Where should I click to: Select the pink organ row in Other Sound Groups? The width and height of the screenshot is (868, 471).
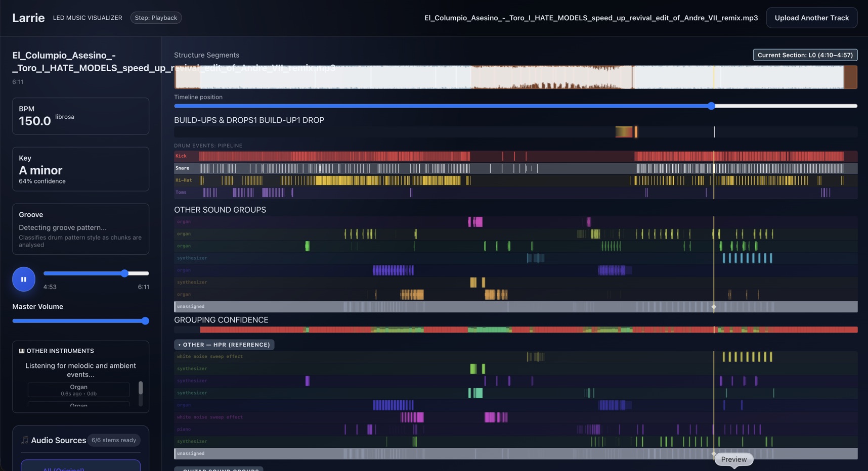(x=515, y=222)
